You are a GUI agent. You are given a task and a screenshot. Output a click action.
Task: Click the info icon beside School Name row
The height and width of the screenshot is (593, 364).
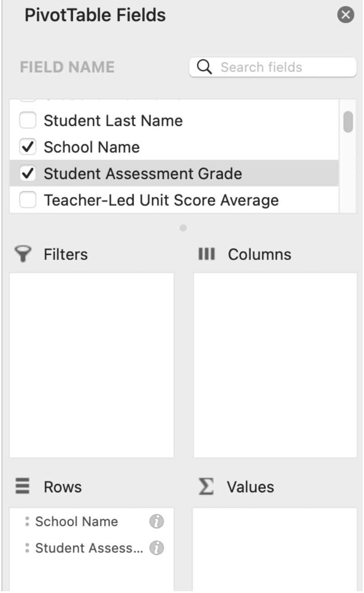point(156,522)
